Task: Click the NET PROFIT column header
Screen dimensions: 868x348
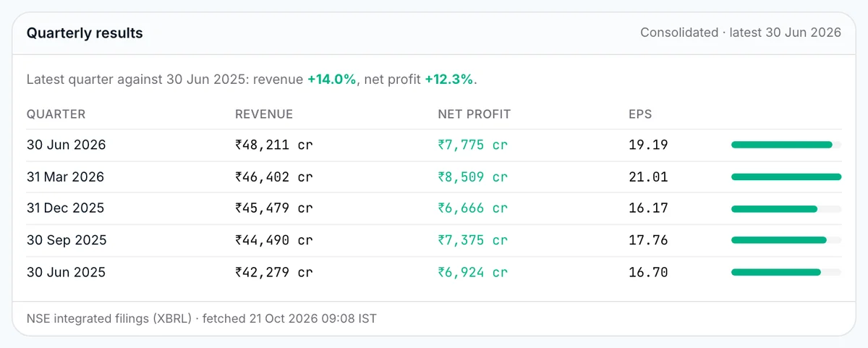Action: [x=475, y=114]
